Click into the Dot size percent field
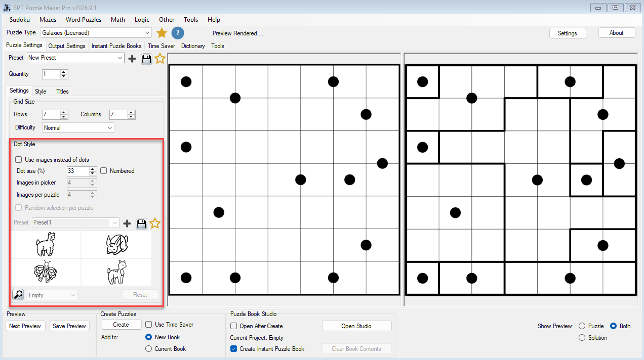 tap(78, 171)
